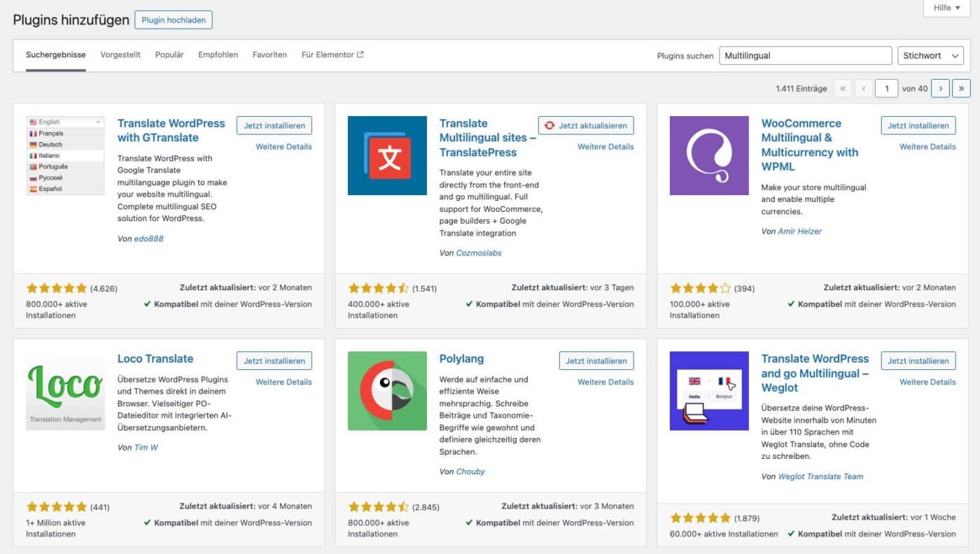Click the WooCommerce Multilingual WPML plugin icon
The height and width of the screenshot is (554, 980).
(x=709, y=155)
